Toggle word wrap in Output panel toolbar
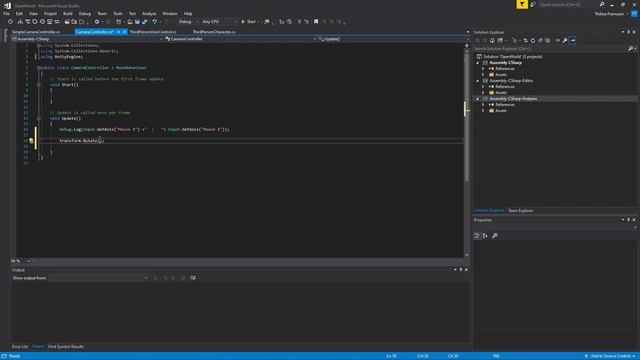Image resolution: width=640 pixels, height=360 pixels. pyautogui.click(x=193, y=278)
